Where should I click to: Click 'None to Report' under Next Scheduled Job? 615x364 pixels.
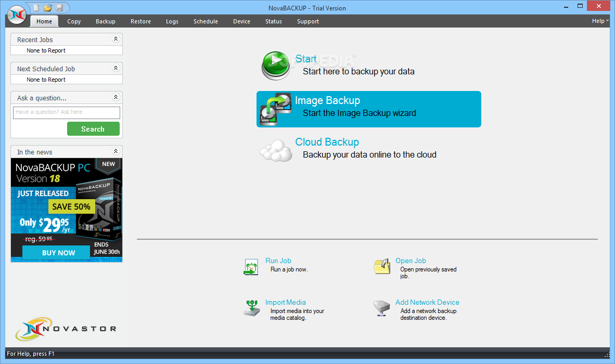46,80
